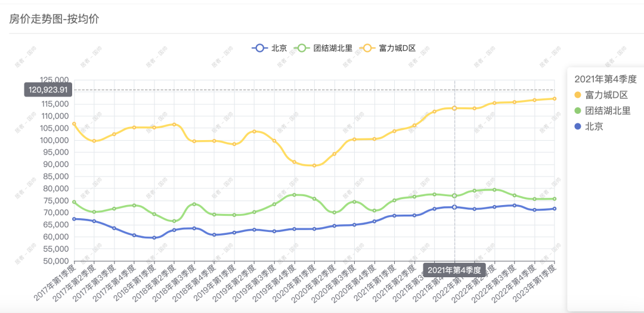Click the last blue data point at 2023年第1季度
The height and width of the screenshot is (313, 644).
click(x=555, y=209)
